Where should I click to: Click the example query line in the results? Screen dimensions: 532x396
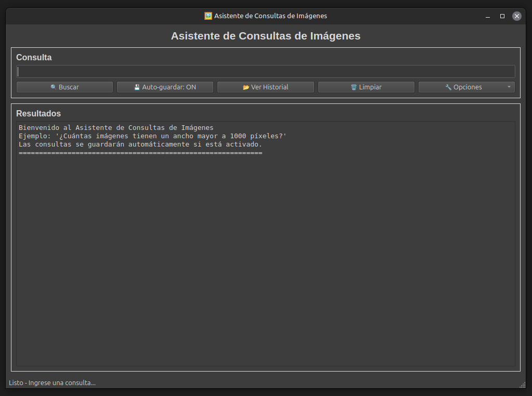click(x=152, y=136)
